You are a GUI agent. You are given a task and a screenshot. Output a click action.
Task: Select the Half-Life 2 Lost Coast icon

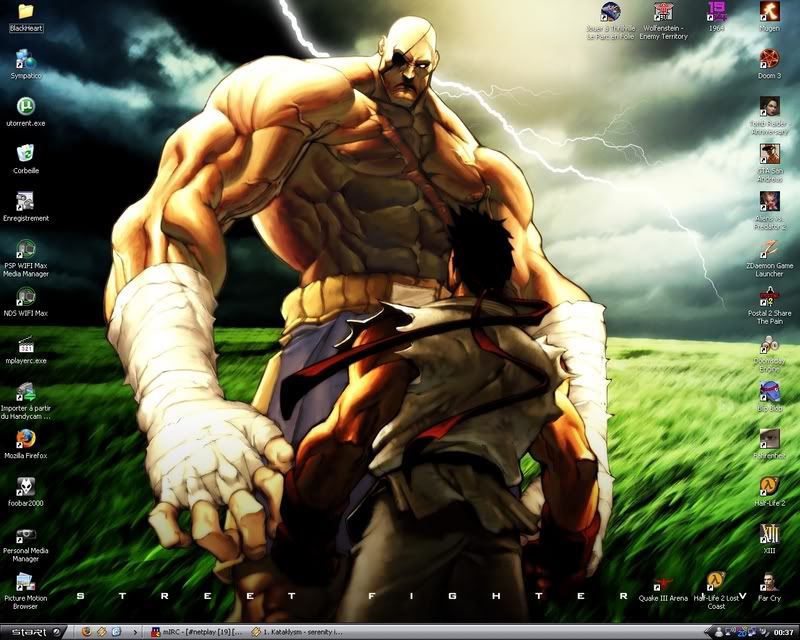point(716,591)
